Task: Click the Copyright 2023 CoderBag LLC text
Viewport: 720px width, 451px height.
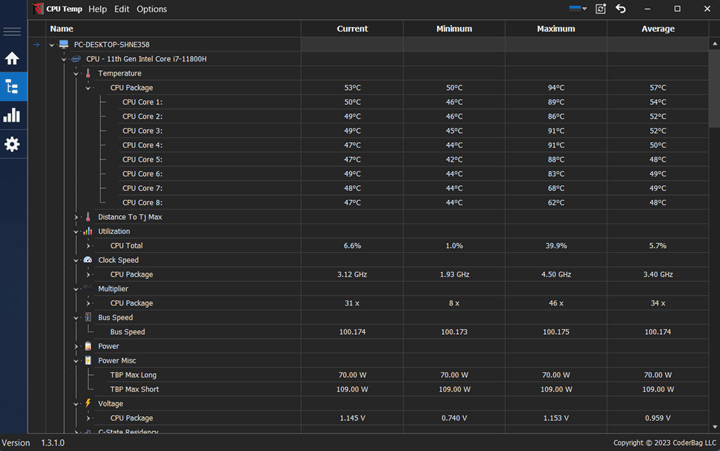Action: [x=664, y=443]
